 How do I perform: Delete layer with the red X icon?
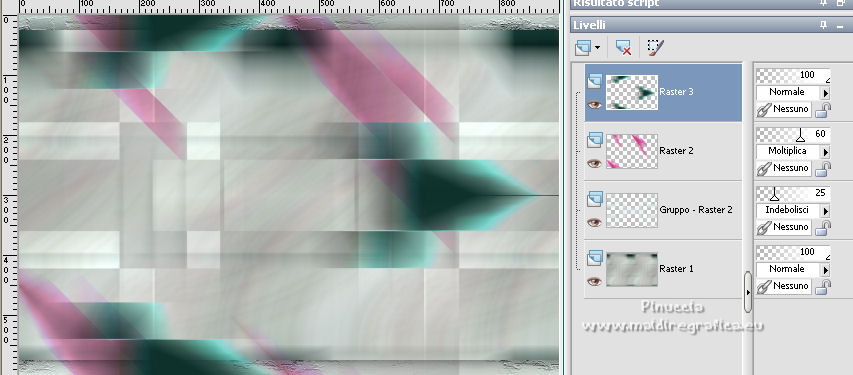click(x=623, y=48)
